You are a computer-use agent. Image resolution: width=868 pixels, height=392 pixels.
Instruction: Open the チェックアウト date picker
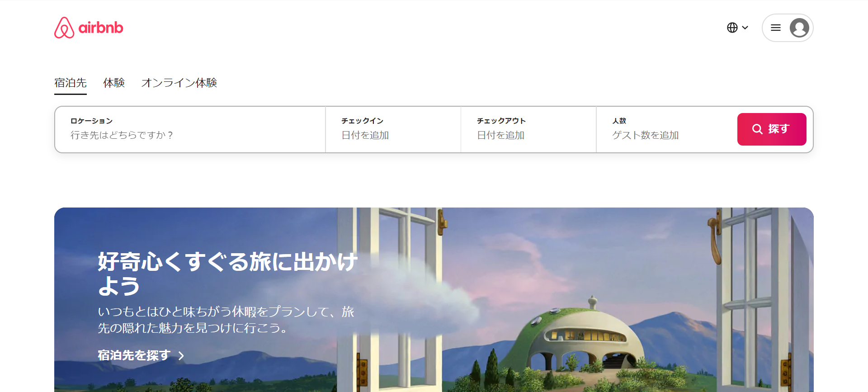[x=528, y=129]
